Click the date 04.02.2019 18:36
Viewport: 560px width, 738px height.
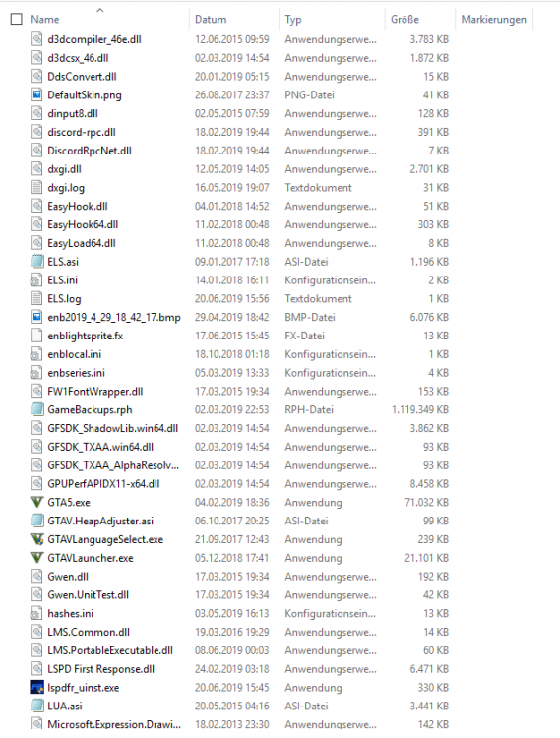(232, 502)
